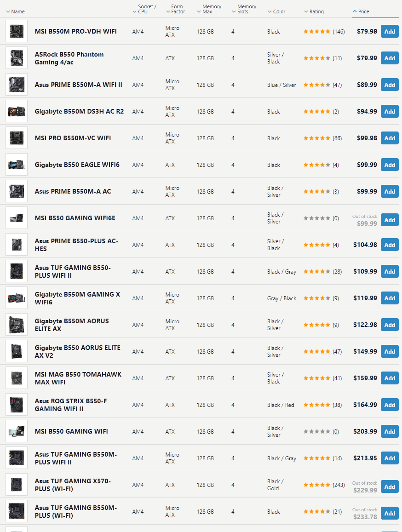
Task: View Asus PRIME B550M-A WIFI II thumbnail
Action: pos(17,85)
